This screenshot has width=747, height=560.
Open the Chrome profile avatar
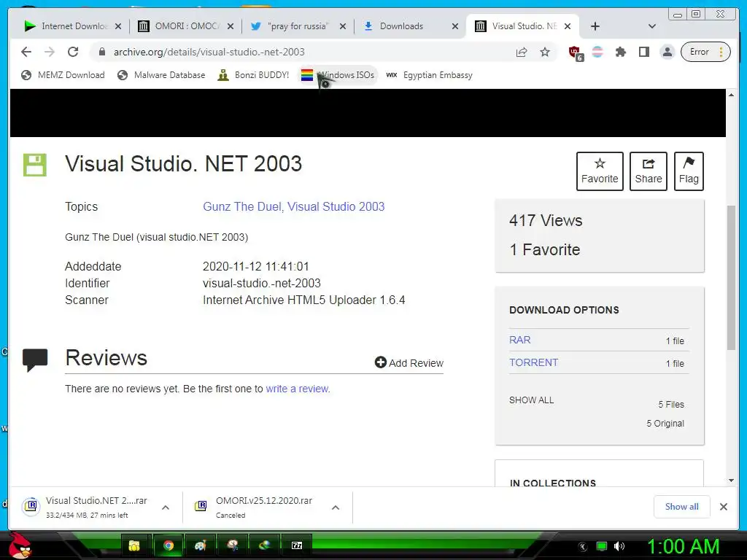pyautogui.click(x=667, y=52)
